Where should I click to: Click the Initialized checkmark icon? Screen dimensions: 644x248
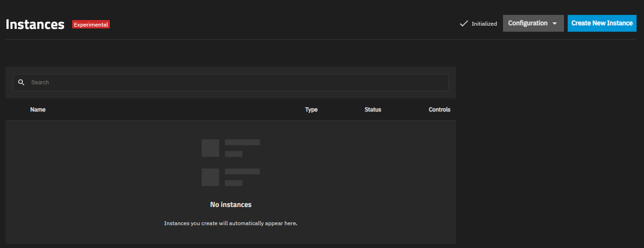click(x=463, y=23)
